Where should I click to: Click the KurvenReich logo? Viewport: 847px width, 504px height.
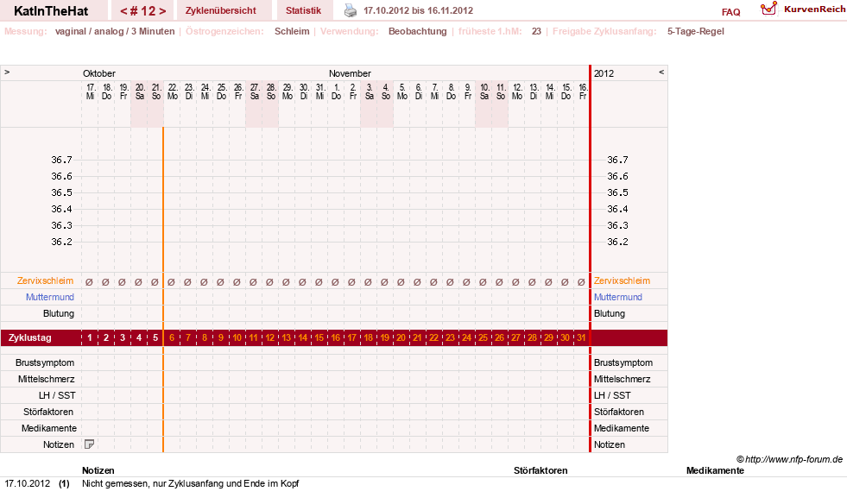click(803, 9)
